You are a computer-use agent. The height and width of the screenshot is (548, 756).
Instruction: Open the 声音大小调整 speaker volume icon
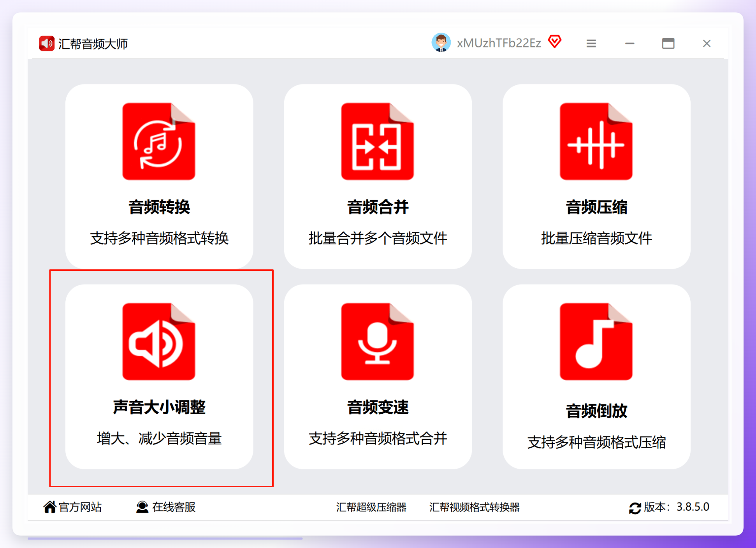(159, 341)
